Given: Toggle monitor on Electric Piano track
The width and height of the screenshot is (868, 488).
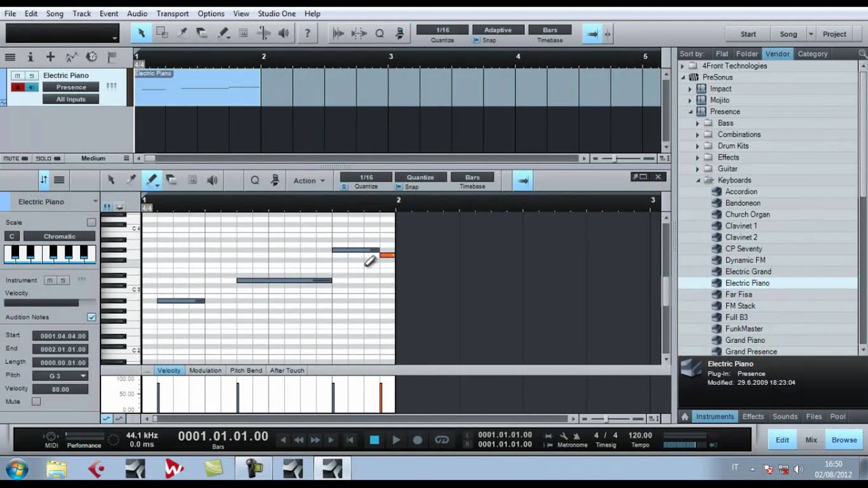Looking at the screenshot, I should (31, 87).
